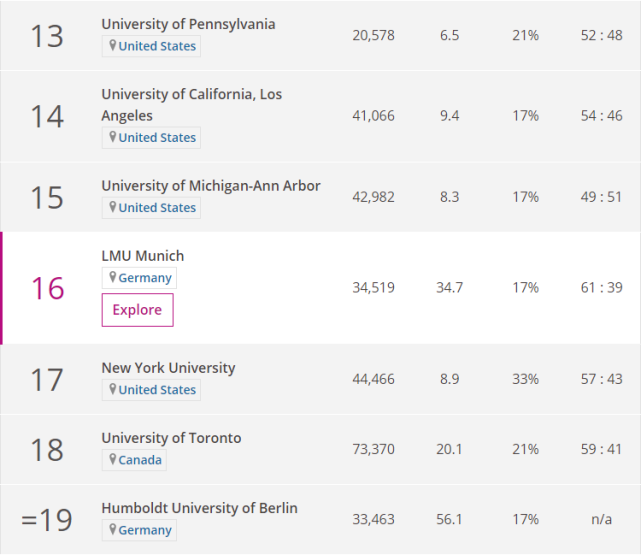Click United States tag under New York University
Image resolution: width=641 pixels, height=555 pixels.
point(157,390)
